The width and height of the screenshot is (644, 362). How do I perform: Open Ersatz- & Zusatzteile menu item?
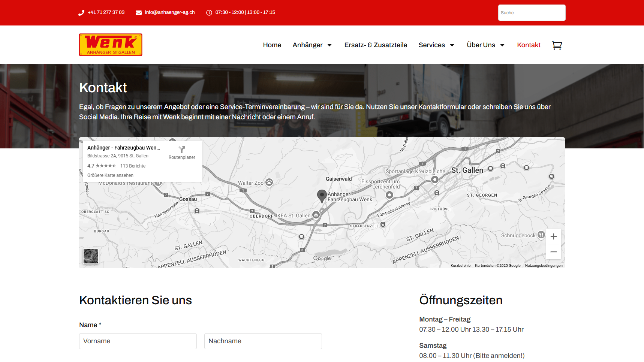pos(376,45)
